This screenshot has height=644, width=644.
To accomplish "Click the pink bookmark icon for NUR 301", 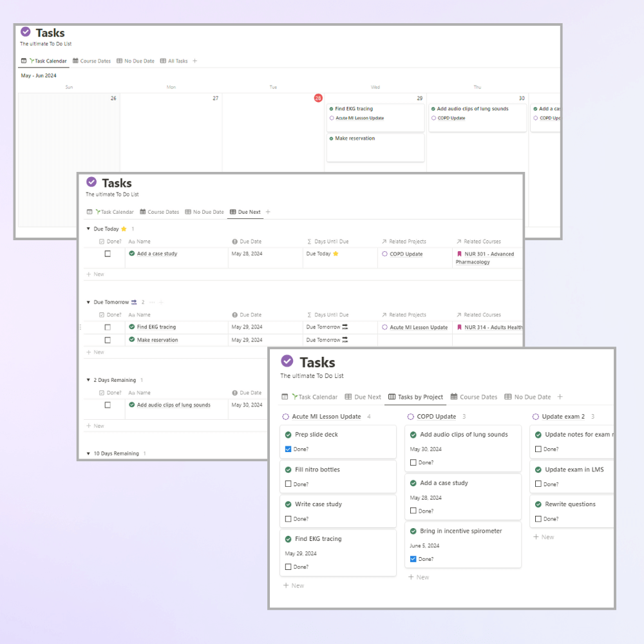I will coord(459,254).
